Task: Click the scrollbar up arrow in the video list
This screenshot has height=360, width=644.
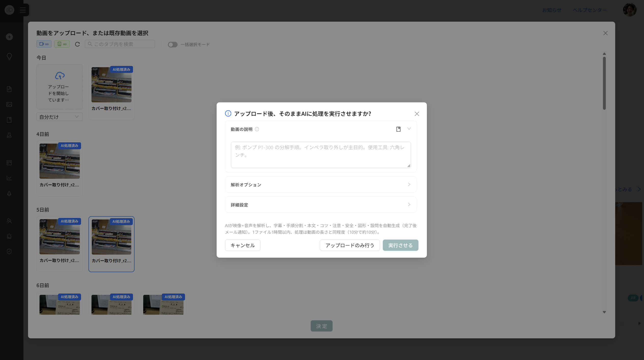Action: [x=604, y=54]
